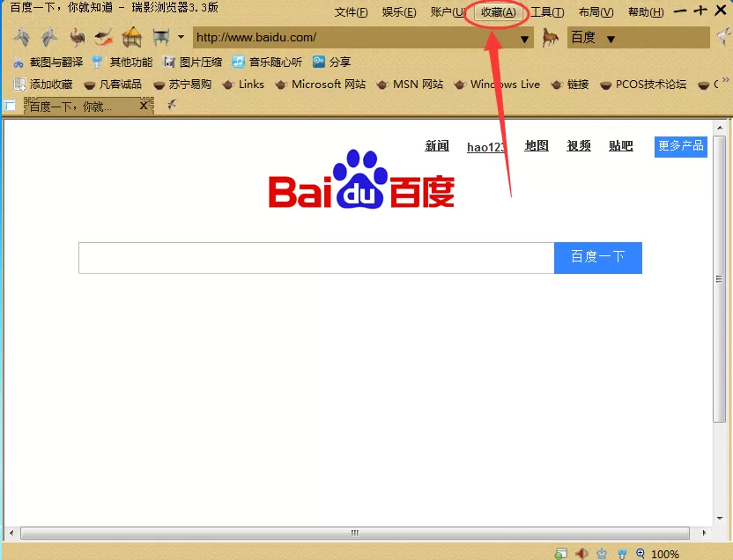Viewport: 733px width, 560px height.
Task: Click the hao123 link
Action: (486, 147)
